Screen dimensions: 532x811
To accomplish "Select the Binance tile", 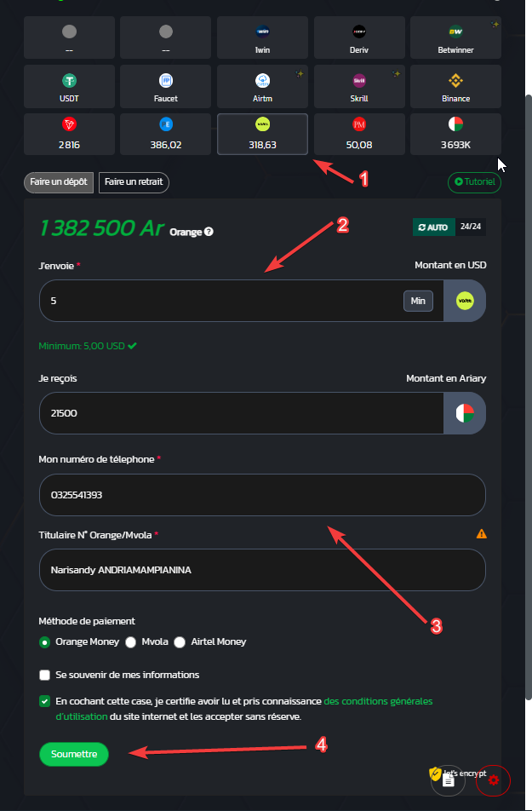I will point(455,86).
